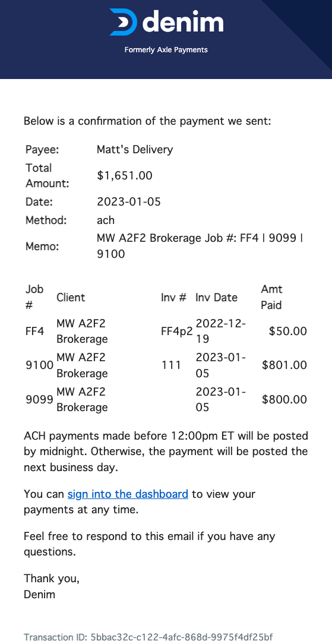
Task: Click the Amt Paid column header
Action: coord(271,298)
